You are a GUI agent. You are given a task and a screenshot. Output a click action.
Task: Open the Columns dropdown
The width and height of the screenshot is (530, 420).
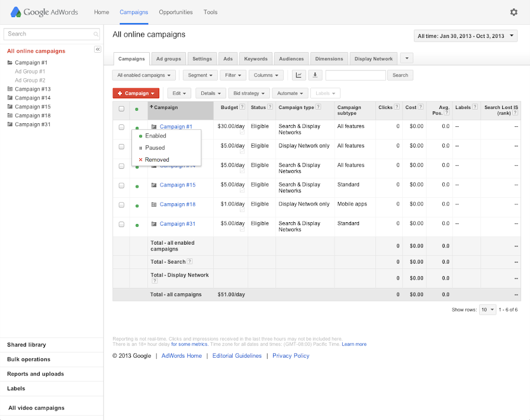(x=266, y=75)
